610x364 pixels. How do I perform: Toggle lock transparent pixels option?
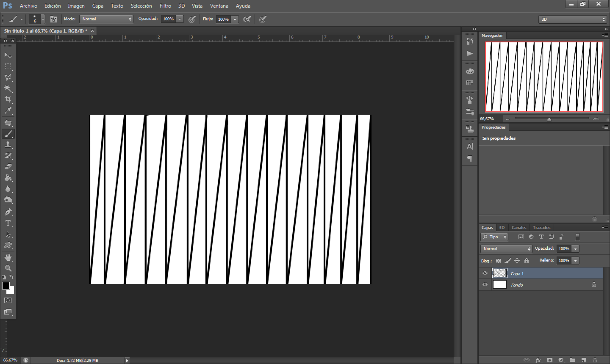click(498, 261)
